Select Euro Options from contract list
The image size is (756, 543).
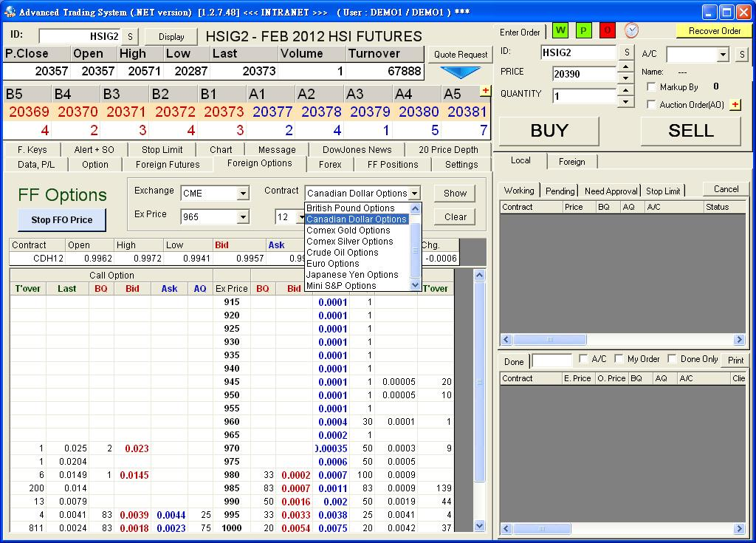point(333,264)
